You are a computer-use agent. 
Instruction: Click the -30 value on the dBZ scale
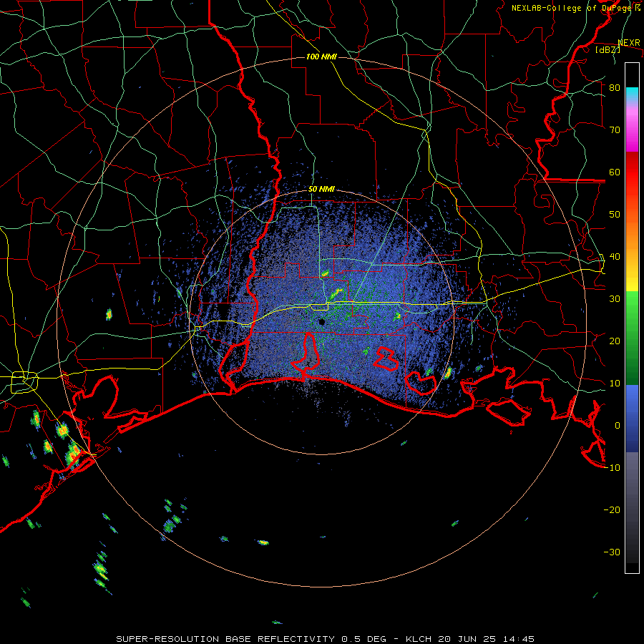coord(612,552)
